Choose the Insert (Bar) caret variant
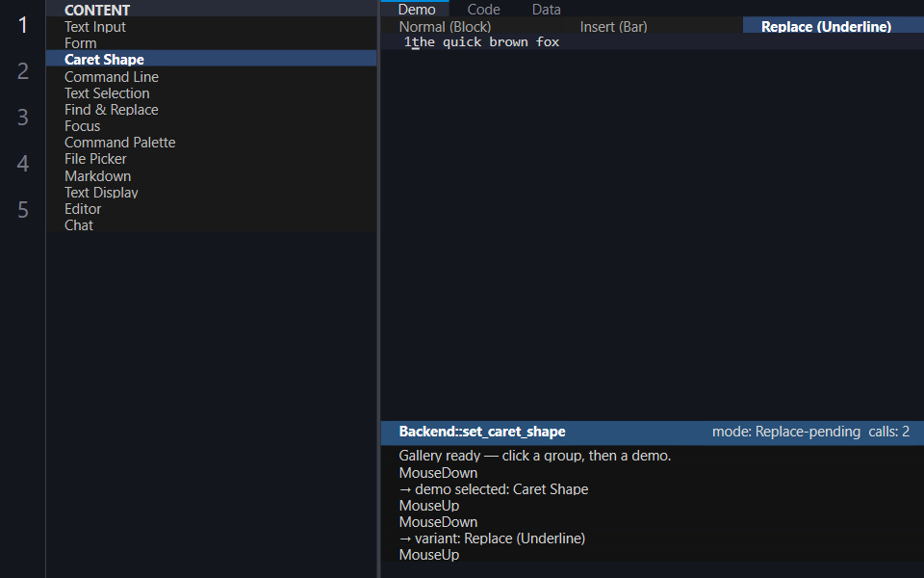924x578 pixels. 652,27
